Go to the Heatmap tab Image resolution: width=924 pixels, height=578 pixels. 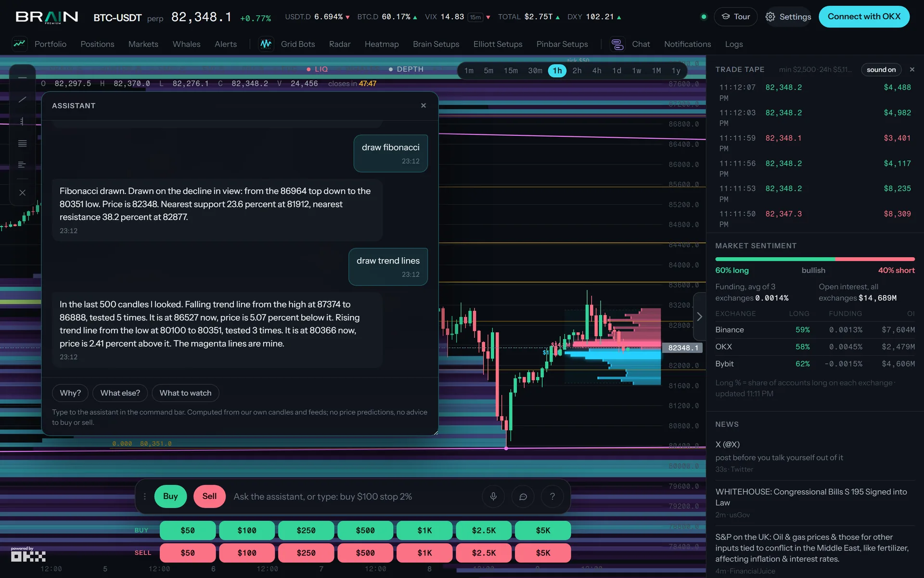(382, 44)
